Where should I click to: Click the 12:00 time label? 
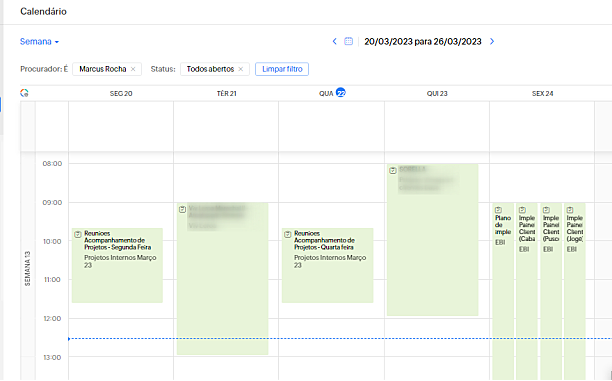coord(52,319)
